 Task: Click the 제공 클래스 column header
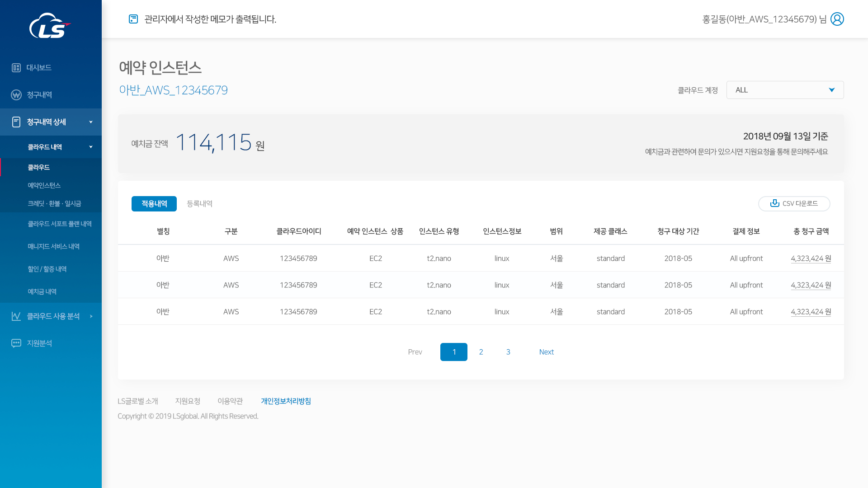[x=610, y=231]
